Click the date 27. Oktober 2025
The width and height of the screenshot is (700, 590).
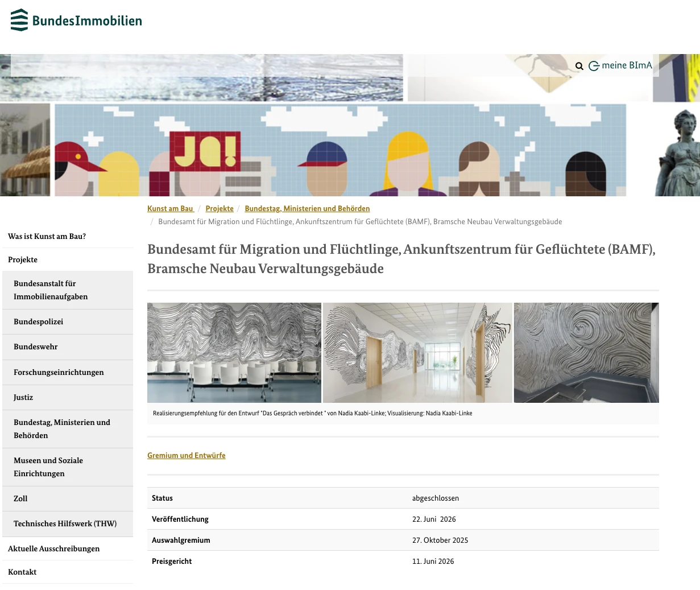coord(440,540)
